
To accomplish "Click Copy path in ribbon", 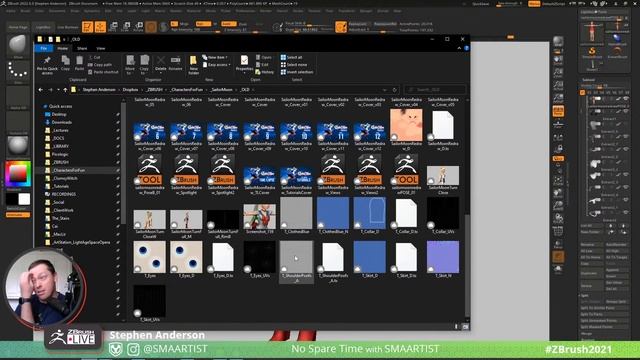I will [100, 65].
